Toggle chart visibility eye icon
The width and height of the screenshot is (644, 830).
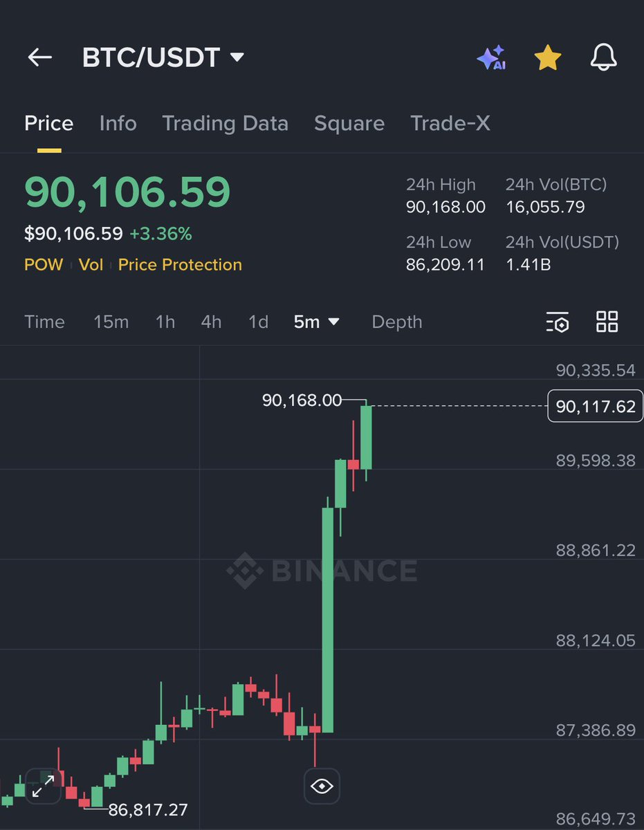[x=322, y=786]
